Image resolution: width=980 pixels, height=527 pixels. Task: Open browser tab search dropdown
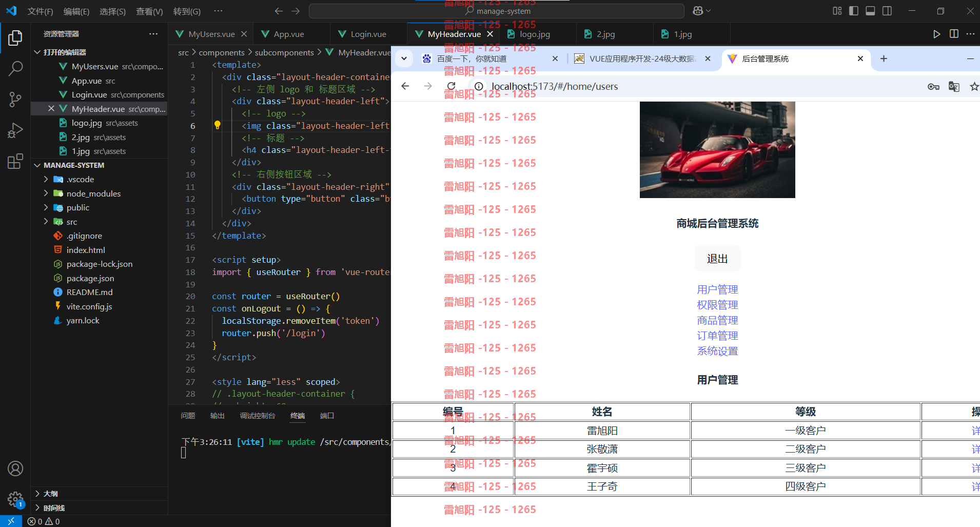(404, 58)
